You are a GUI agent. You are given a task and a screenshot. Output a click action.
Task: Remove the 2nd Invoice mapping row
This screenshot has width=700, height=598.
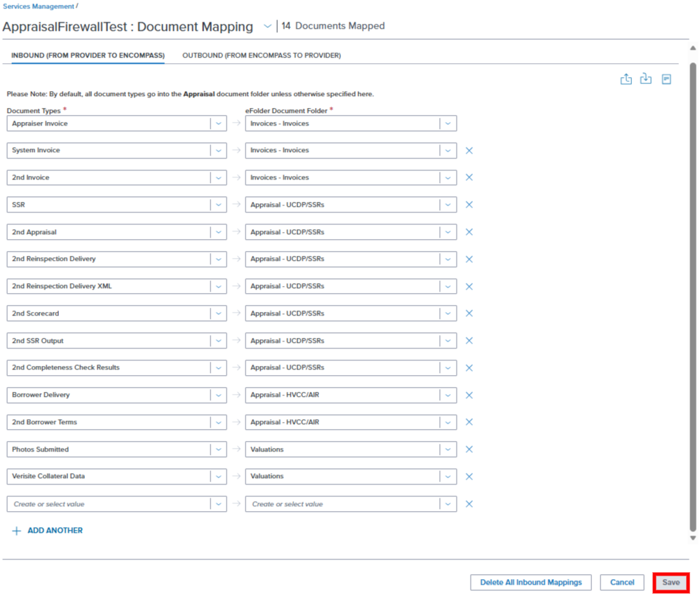[469, 177]
